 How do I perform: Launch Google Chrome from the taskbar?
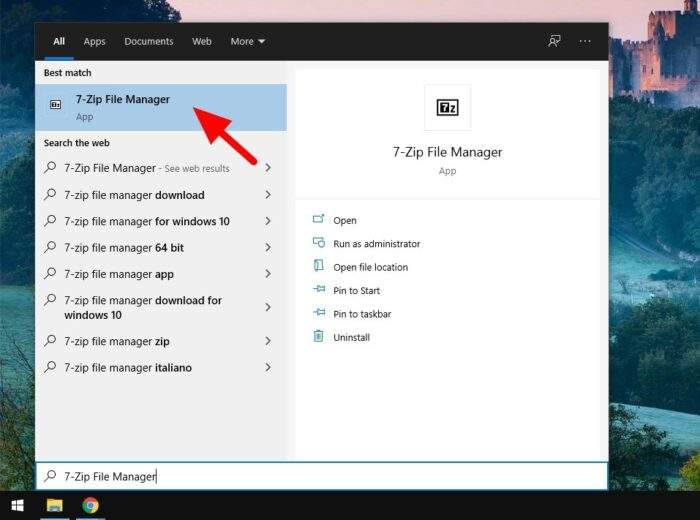tap(91, 505)
